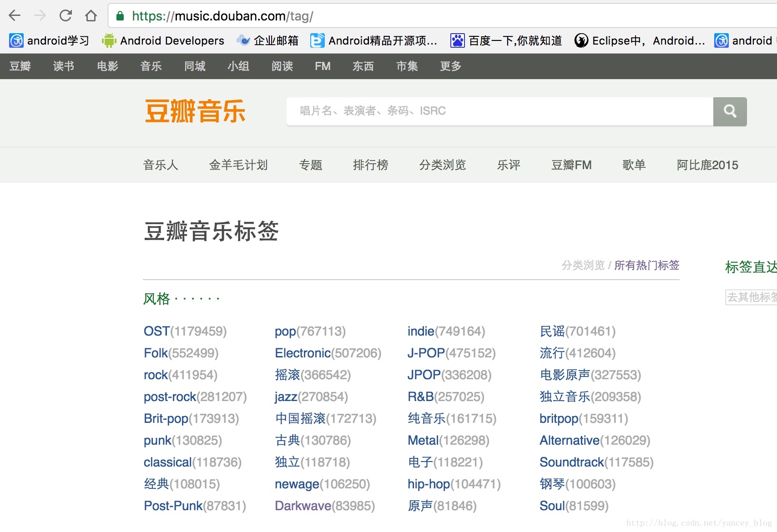
Task: Open 市集 in the top navigation
Action: pos(407,66)
